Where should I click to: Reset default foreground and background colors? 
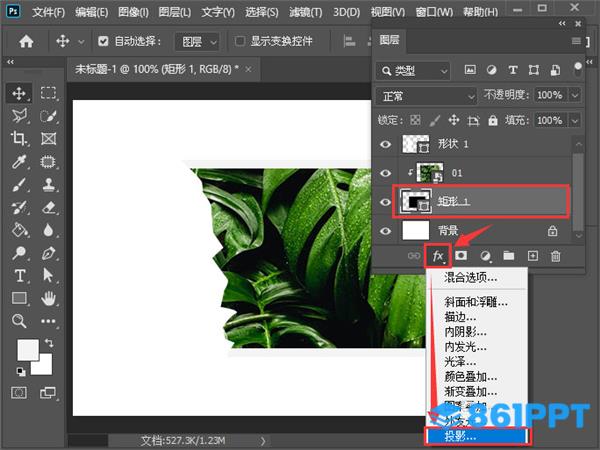pos(21,371)
